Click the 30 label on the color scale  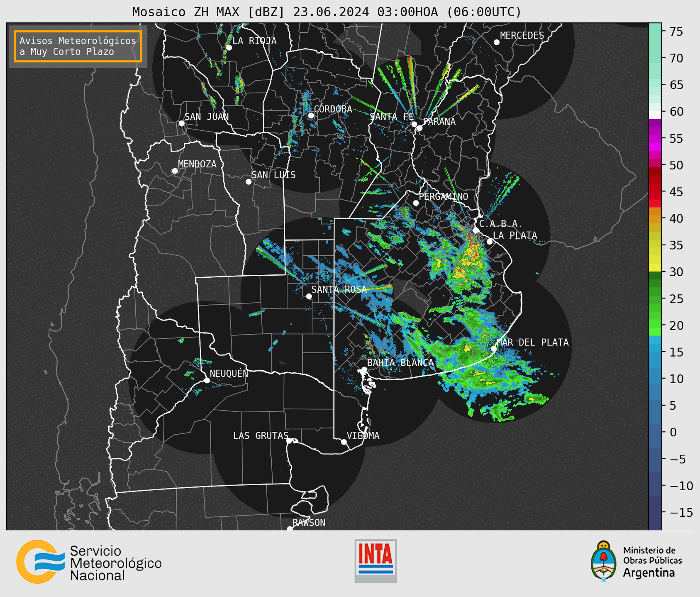pyautogui.click(x=676, y=272)
